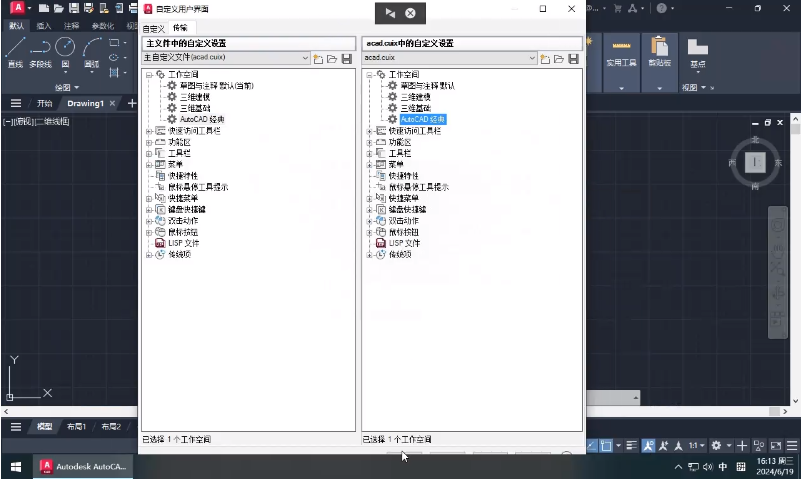Image resolution: width=801 pixels, height=479 pixels.
Task: Expand 键盘快捷键 node in right tree
Action: (369, 210)
